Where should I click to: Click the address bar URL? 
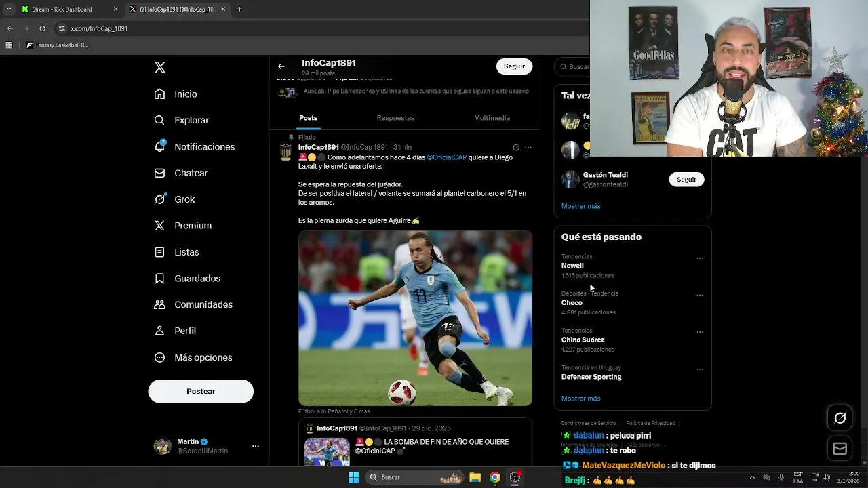99,28
